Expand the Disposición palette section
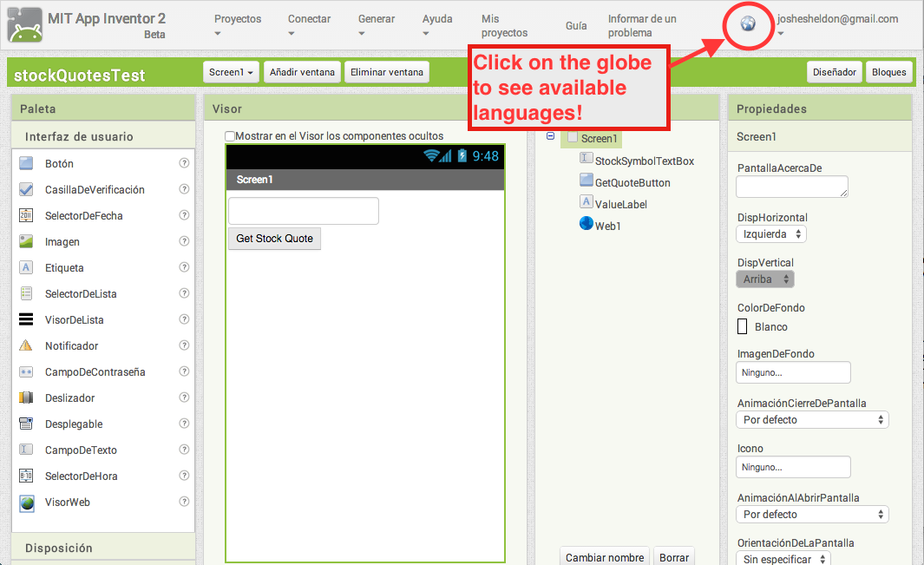Viewport: 924px width, 565px height. [x=103, y=548]
